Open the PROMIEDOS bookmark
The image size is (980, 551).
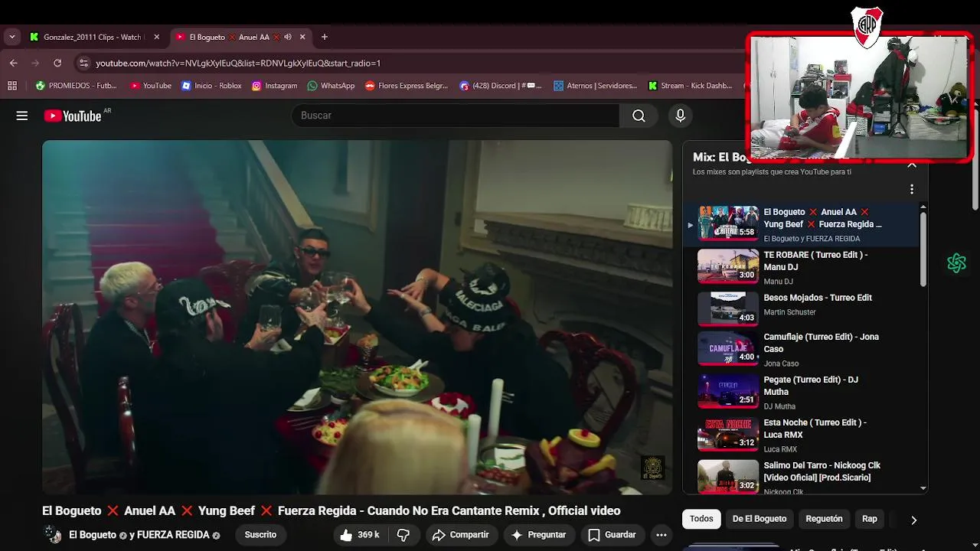[77, 86]
